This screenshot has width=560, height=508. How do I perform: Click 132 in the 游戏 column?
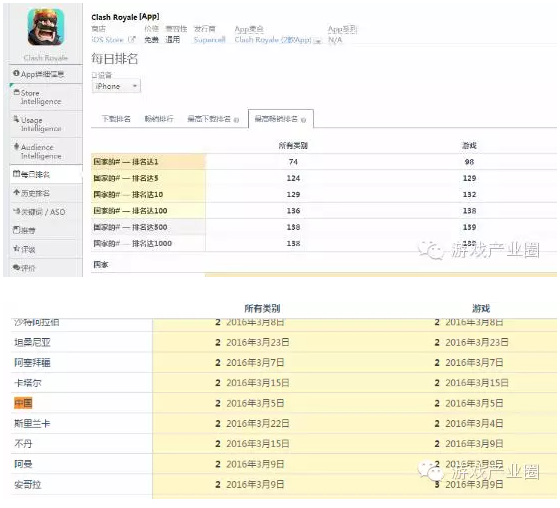469,194
